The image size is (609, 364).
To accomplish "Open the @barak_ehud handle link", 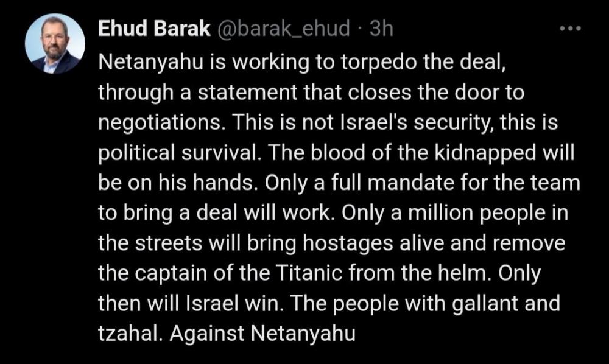I will click(284, 29).
